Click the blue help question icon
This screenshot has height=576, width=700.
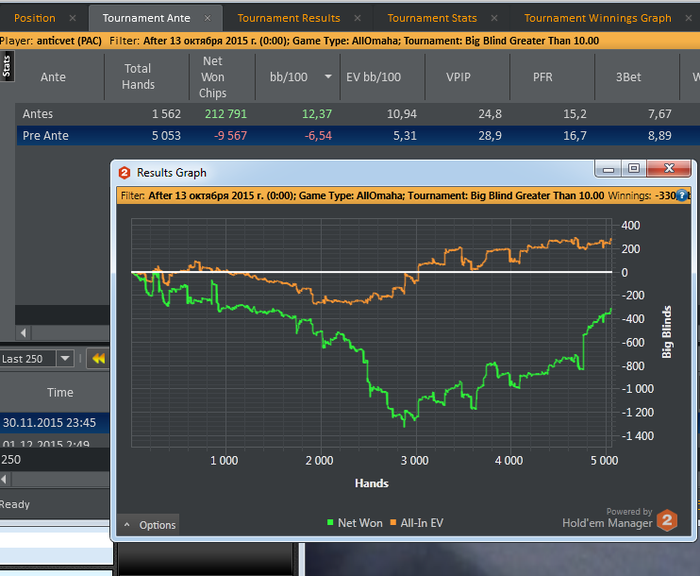pos(682,196)
